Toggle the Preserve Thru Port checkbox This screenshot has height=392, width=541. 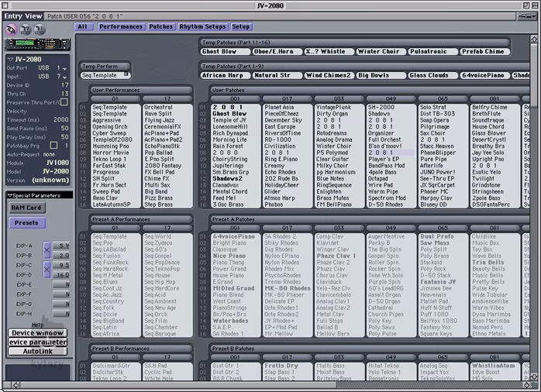pos(64,102)
